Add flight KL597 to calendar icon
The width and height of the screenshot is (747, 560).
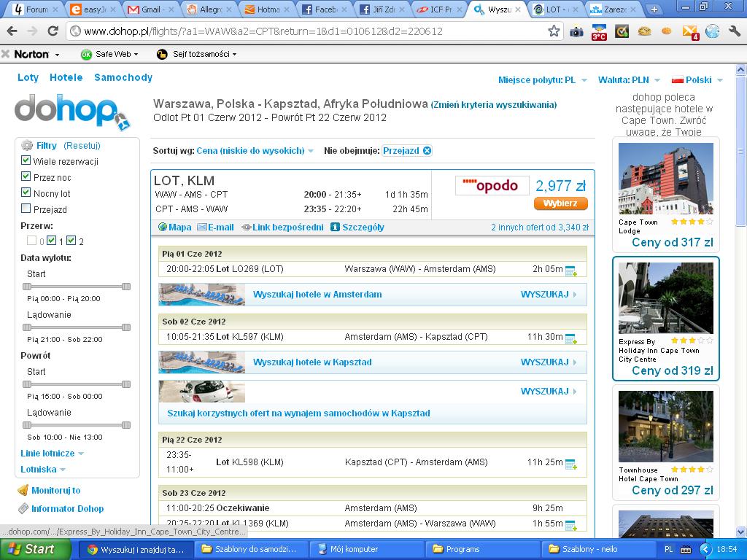point(570,338)
